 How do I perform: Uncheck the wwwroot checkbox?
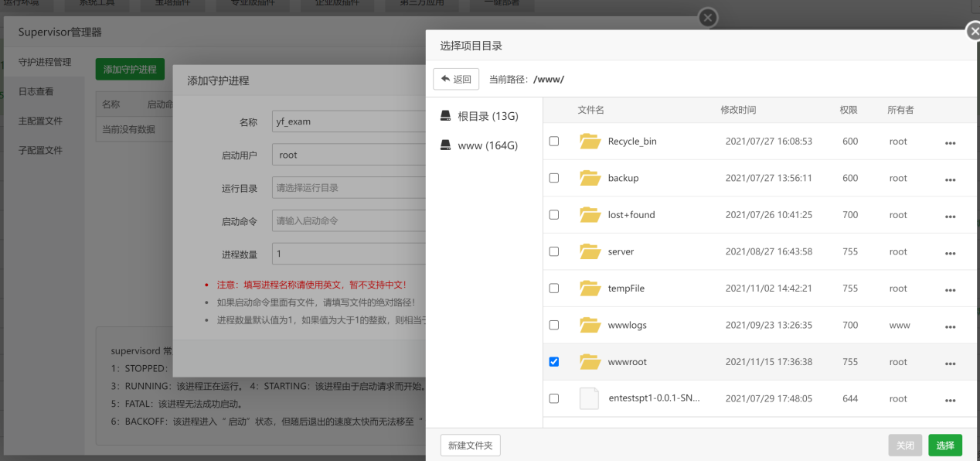pyautogui.click(x=553, y=362)
